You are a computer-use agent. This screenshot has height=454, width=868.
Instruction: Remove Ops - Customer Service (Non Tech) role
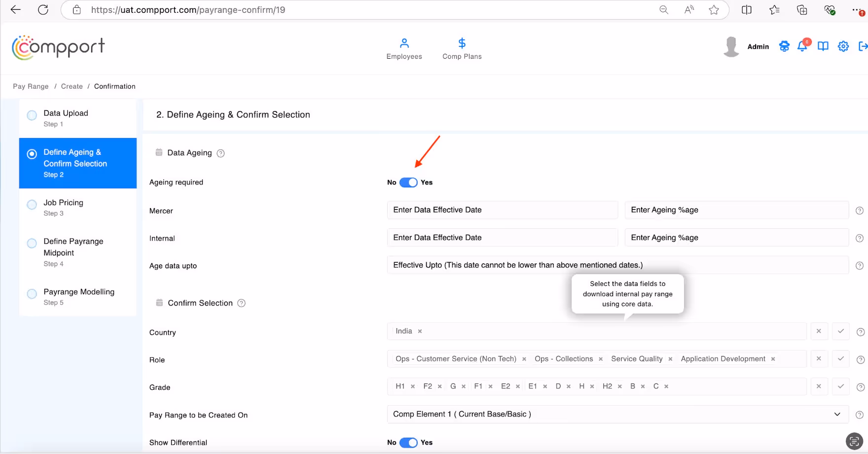(x=524, y=359)
